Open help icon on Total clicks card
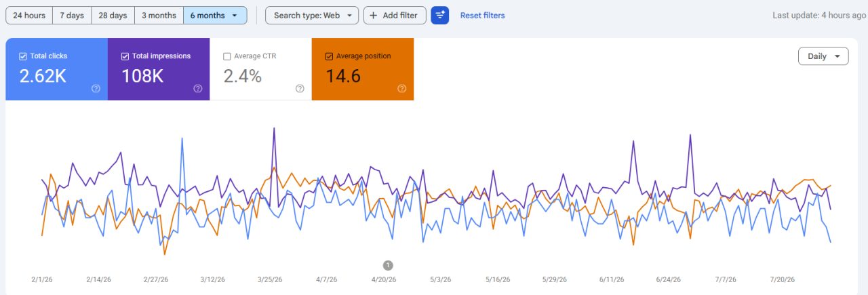 (x=96, y=88)
